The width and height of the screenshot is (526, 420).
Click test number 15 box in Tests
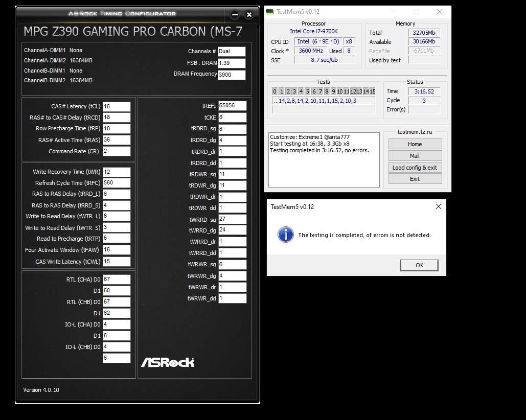click(x=372, y=91)
